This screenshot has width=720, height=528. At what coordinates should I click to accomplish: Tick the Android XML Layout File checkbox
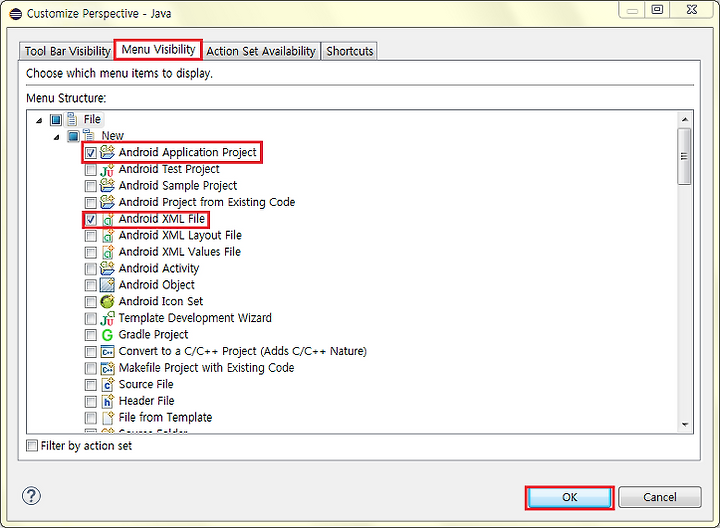coord(90,236)
